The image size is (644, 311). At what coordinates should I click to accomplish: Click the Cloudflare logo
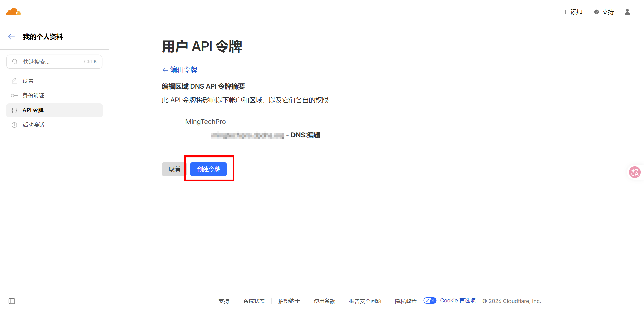click(x=13, y=12)
